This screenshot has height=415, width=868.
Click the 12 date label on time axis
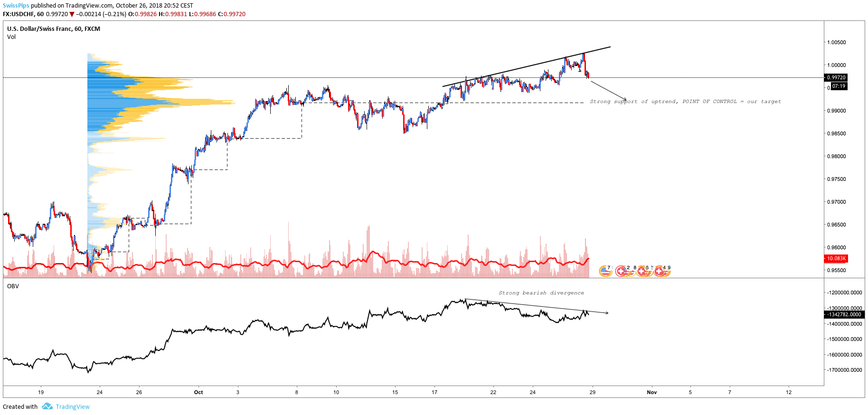pyautogui.click(x=789, y=393)
